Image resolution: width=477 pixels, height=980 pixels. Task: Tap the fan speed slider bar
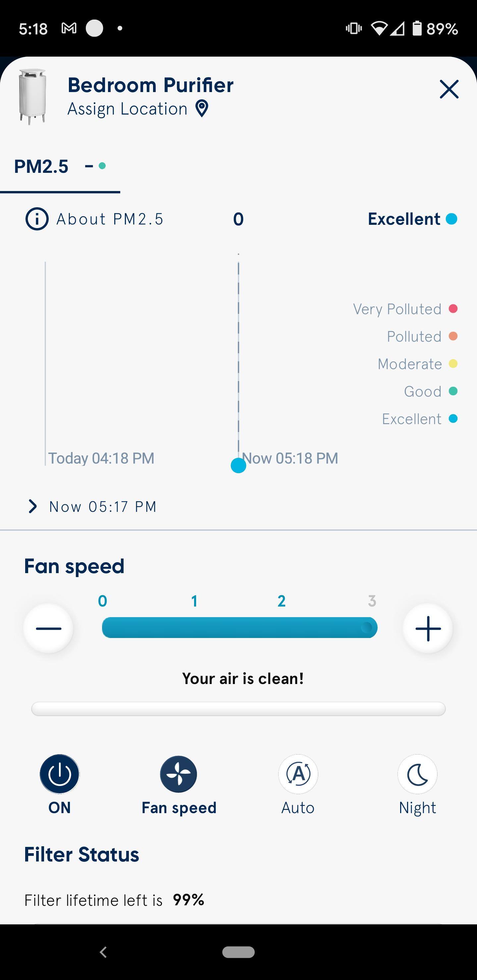click(239, 627)
